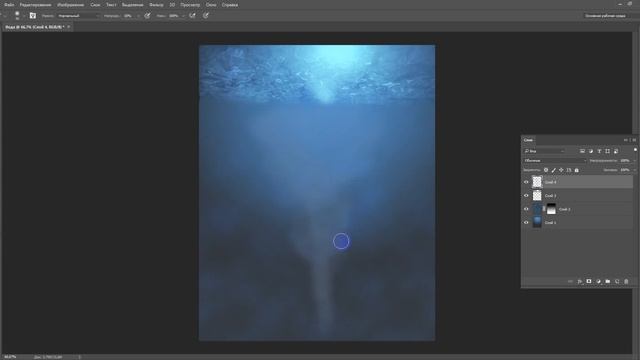
Task: Filter layers by pixel layers icon
Action: coord(582,151)
